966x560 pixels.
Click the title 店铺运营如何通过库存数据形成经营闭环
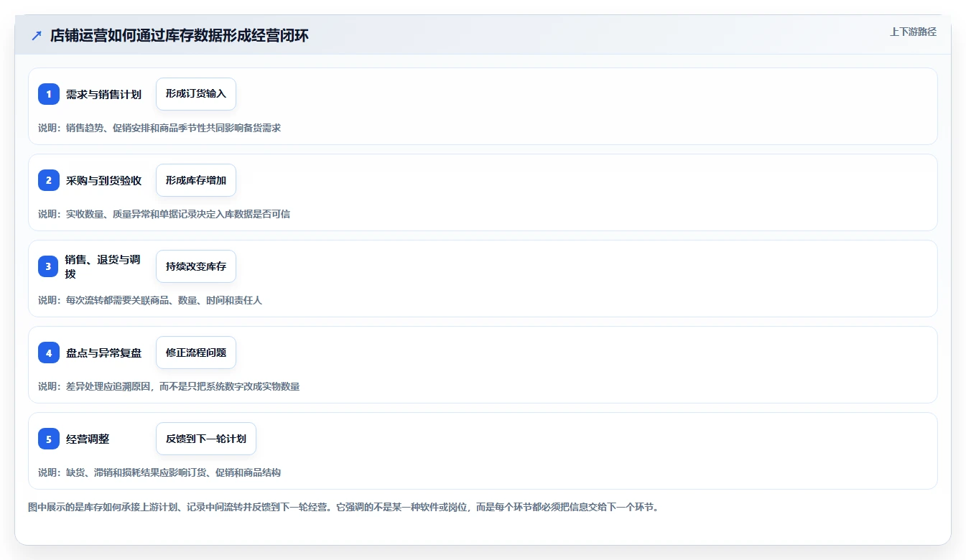pyautogui.click(x=180, y=36)
